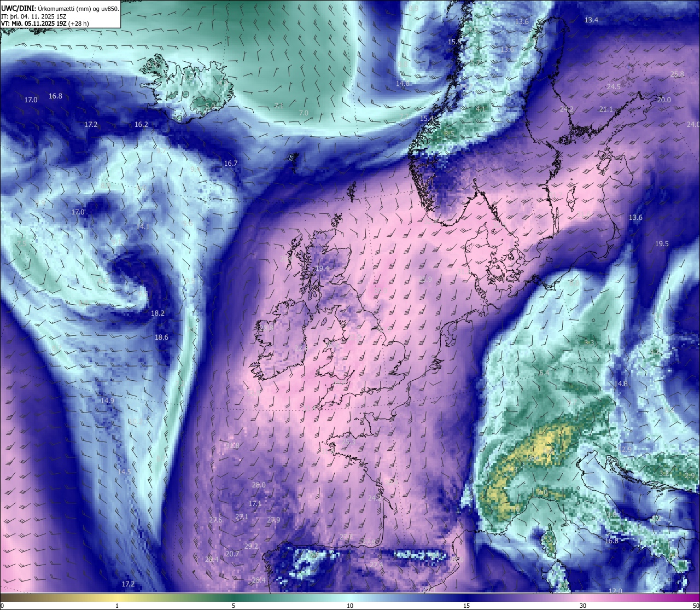
Task: Click the map value 24.0
Action: [693, 125]
